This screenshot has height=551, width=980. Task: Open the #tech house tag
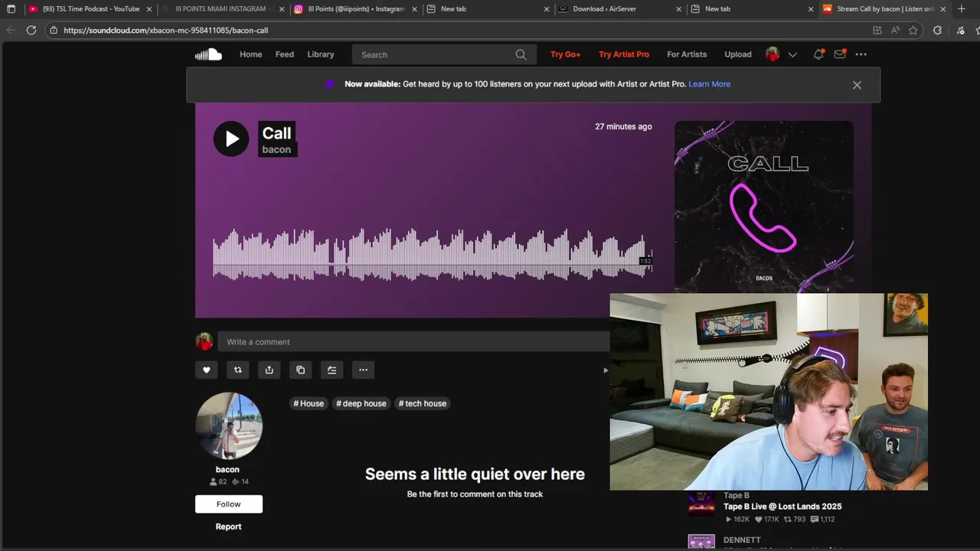pyautogui.click(x=423, y=403)
